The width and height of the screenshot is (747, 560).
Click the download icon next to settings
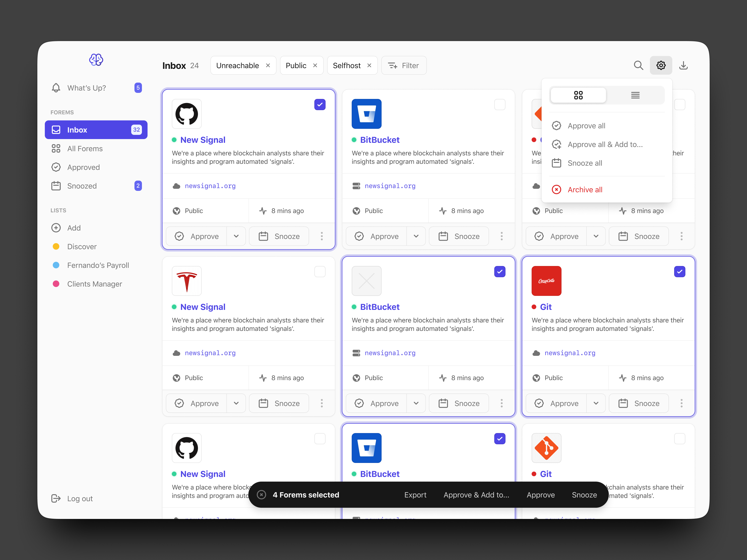pyautogui.click(x=684, y=65)
